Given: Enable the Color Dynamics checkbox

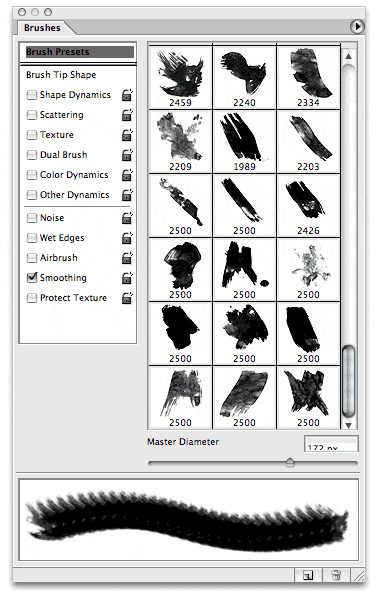Looking at the screenshot, I should point(32,175).
